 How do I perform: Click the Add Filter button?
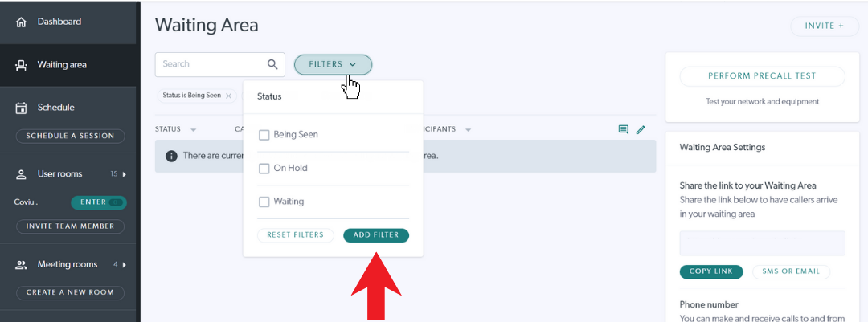pos(376,235)
